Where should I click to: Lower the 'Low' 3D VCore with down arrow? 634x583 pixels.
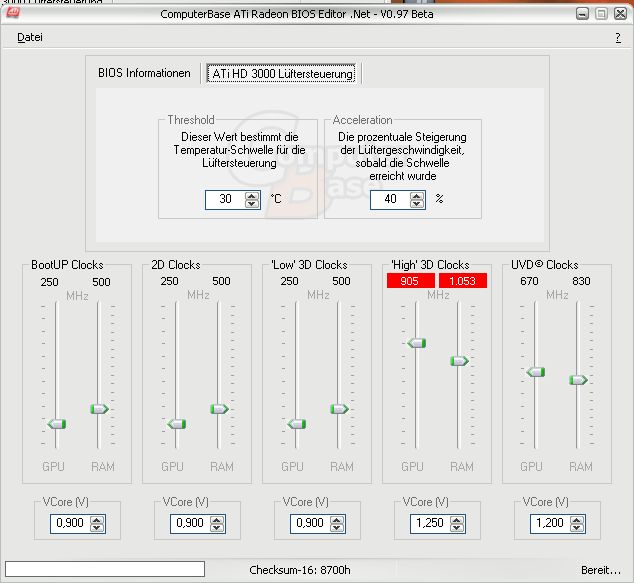(x=337, y=528)
